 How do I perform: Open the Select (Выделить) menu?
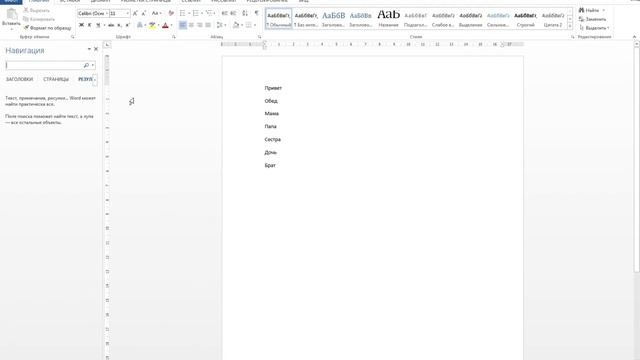(594, 28)
